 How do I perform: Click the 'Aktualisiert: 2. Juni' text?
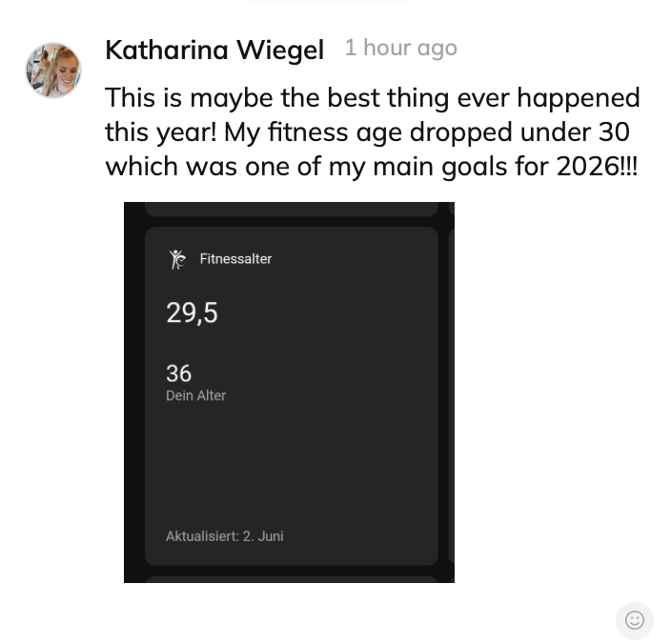click(x=225, y=536)
